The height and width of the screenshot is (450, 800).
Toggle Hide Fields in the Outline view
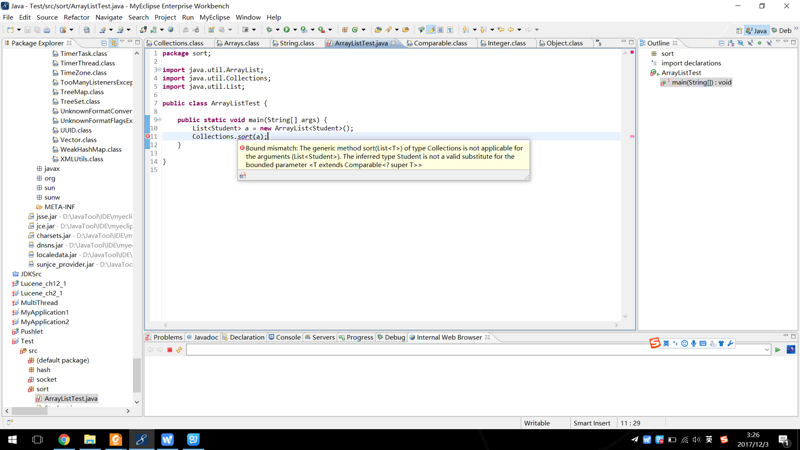click(x=741, y=43)
